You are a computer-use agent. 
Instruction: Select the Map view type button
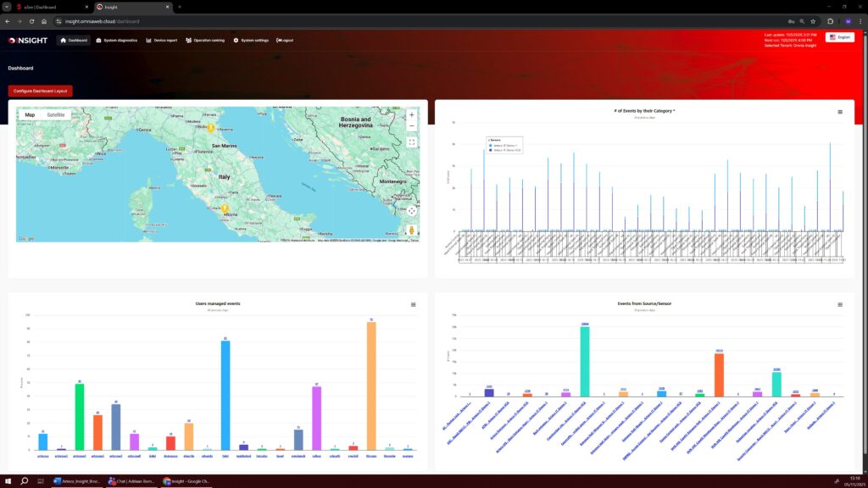click(x=30, y=114)
